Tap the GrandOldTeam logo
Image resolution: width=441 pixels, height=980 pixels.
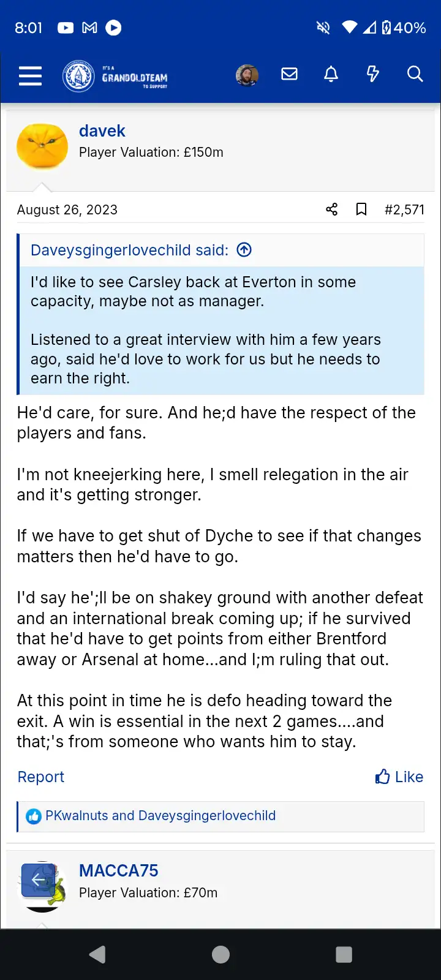point(115,77)
